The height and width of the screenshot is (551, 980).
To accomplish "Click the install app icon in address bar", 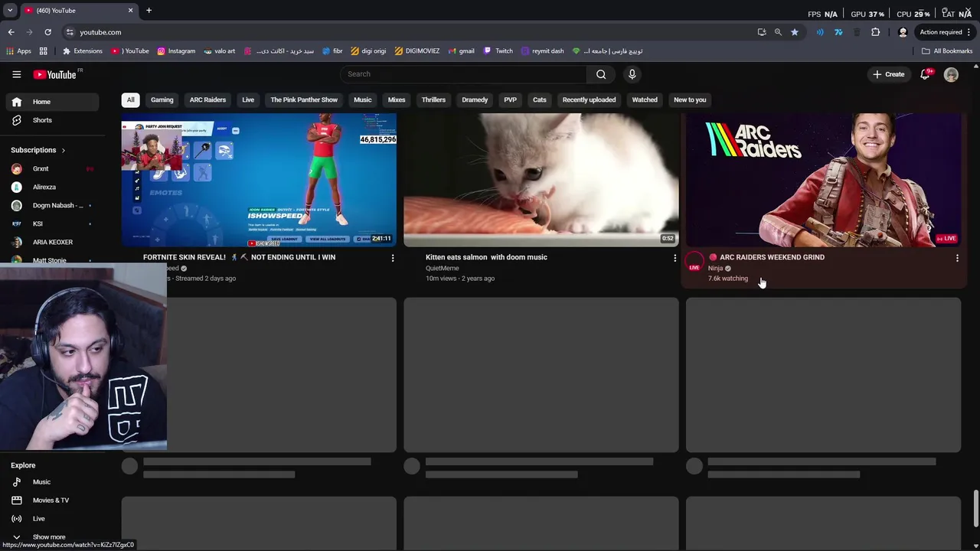I will (761, 32).
